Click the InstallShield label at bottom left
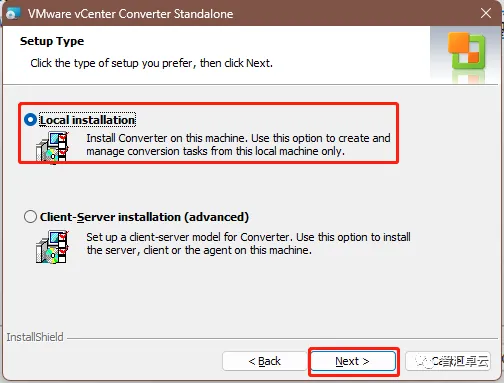The image size is (504, 383). 35,337
